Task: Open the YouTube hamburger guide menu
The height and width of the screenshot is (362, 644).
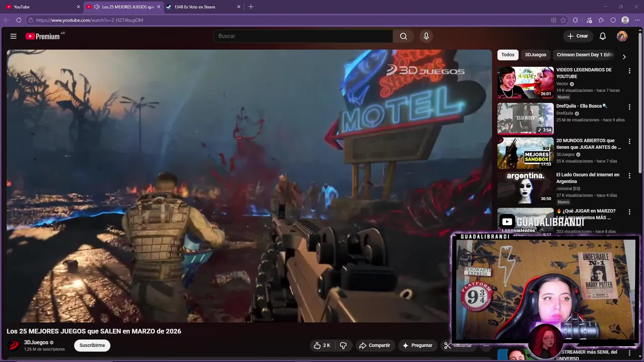Action: pyautogui.click(x=14, y=36)
